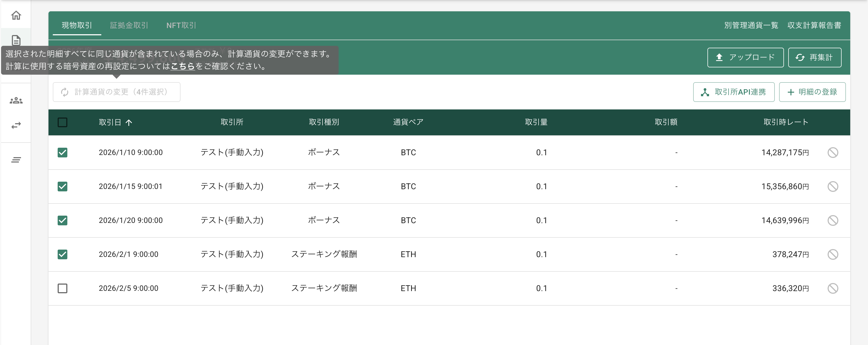Click disable icon for 2026/1/10 row
This screenshot has height=345, width=868.
coord(833,153)
